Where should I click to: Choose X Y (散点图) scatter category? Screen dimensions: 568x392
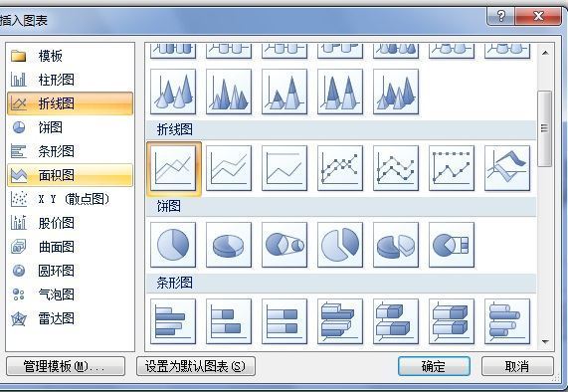pos(70,199)
